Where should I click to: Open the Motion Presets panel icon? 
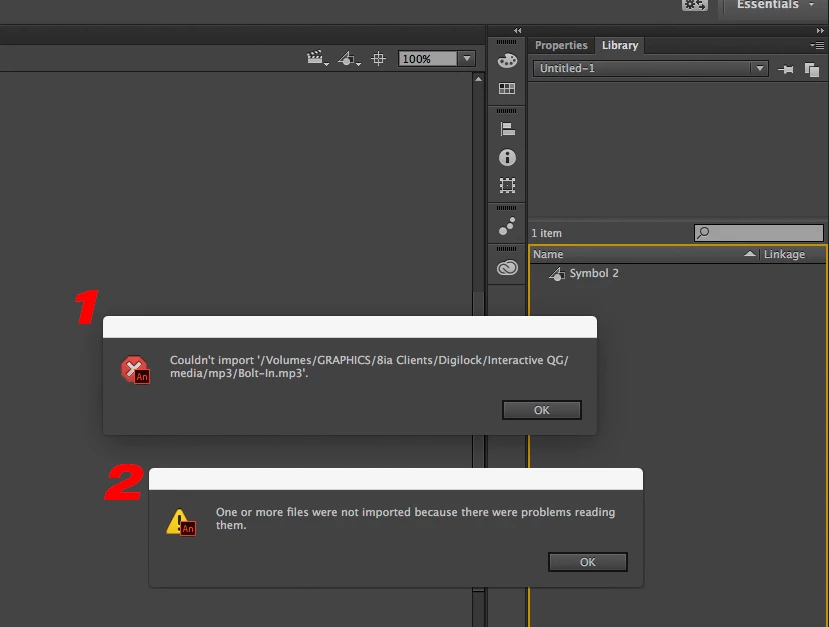click(x=507, y=226)
